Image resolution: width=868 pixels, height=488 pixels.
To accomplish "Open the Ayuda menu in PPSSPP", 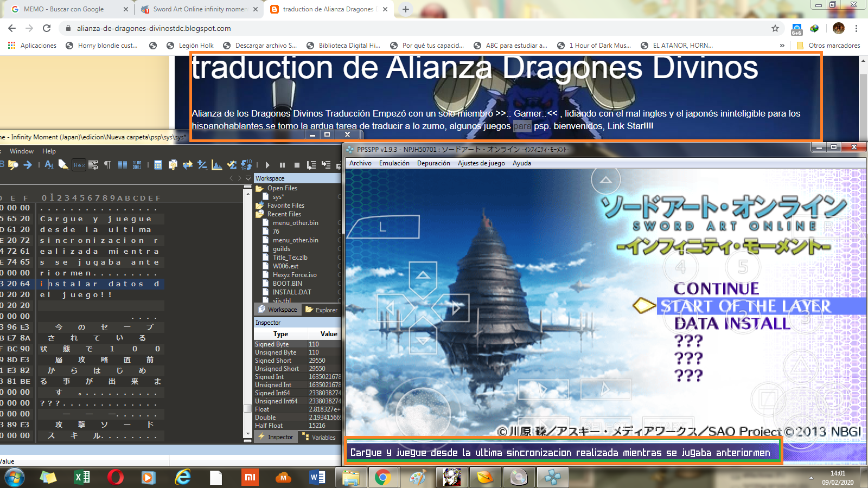I will [522, 163].
